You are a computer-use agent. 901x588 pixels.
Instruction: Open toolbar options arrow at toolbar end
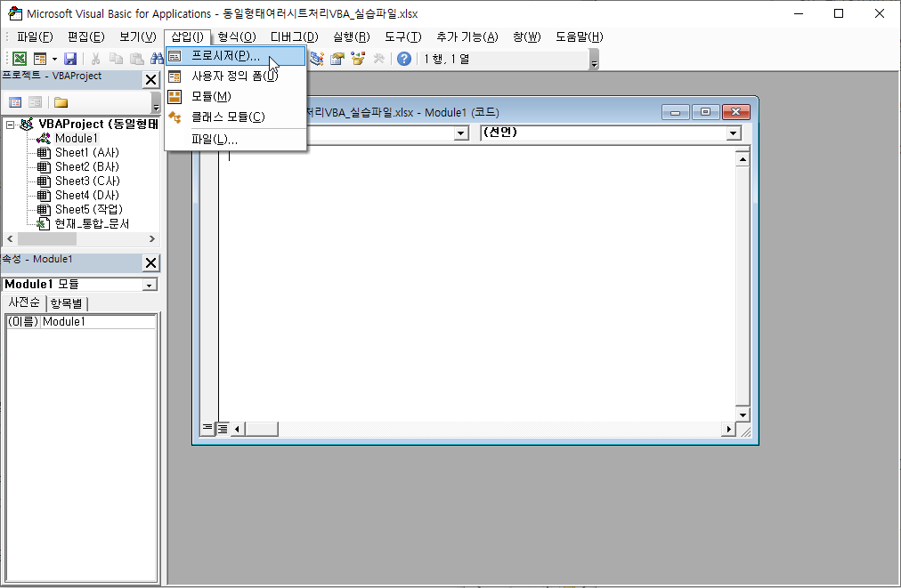(x=594, y=60)
